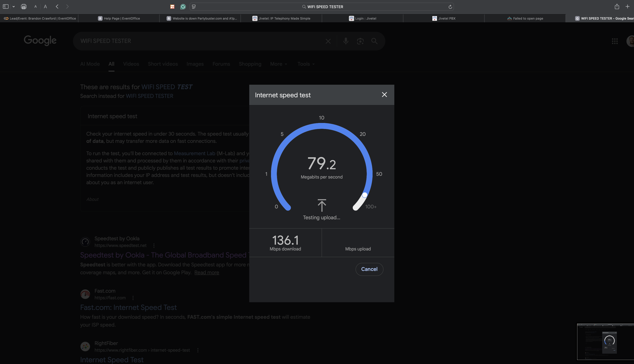Open RightFiber Internet Speed Test result

tap(112, 360)
